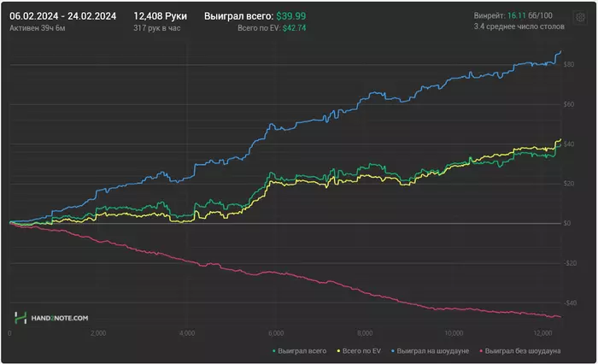The height and width of the screenshot is (364, 598).
Task: Toggle the Всего по EV series label
Action: [362, 351]
